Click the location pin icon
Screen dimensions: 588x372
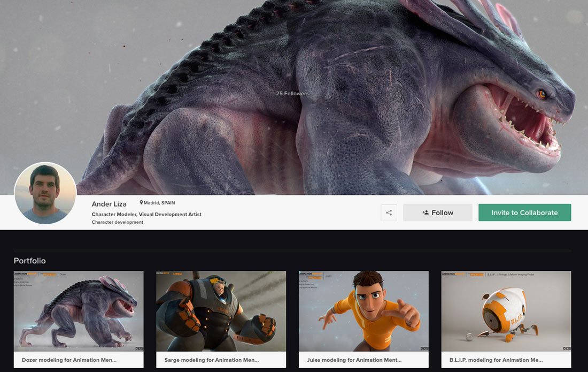[x=142, y=203]
